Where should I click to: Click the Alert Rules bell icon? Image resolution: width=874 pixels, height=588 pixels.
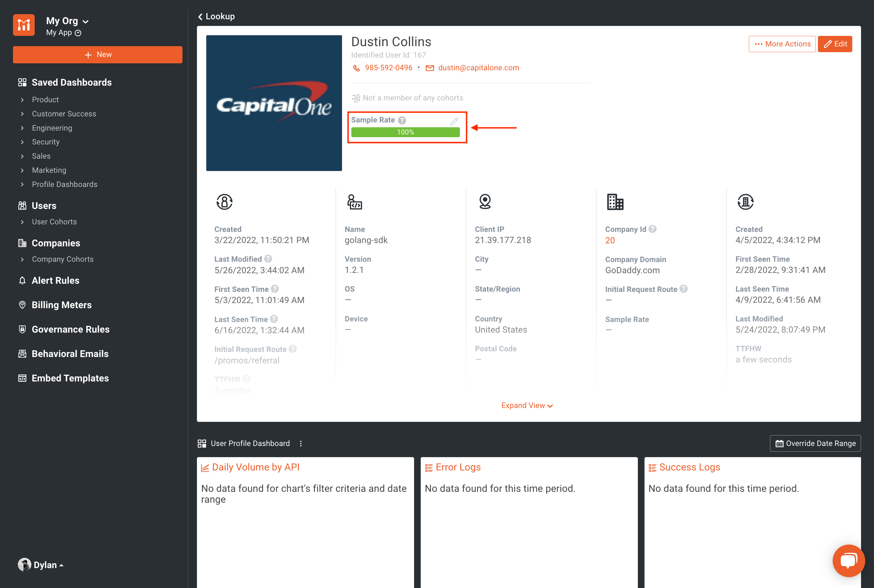(x=23, y=280)
